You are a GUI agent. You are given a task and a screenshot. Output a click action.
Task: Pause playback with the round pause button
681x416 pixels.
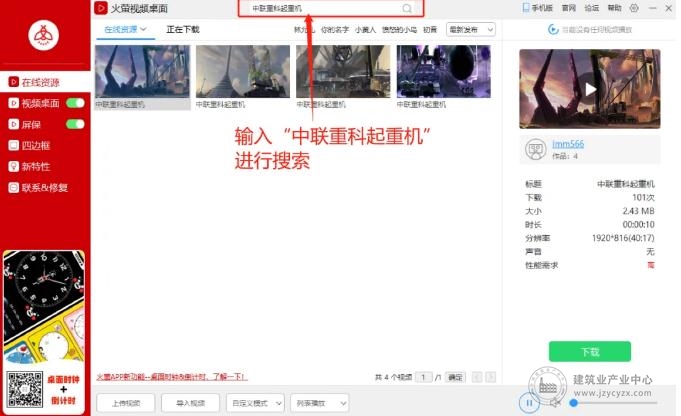[x=529, y=403]
